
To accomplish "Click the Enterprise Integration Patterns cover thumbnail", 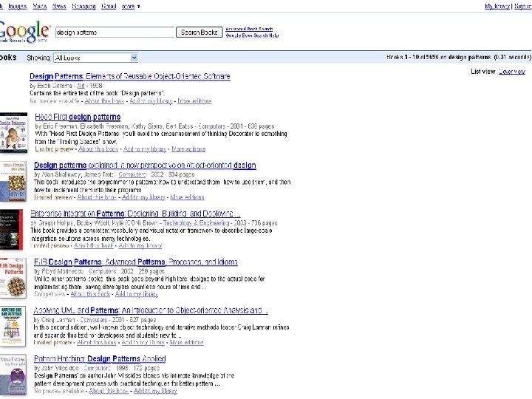I will point(12,230).
